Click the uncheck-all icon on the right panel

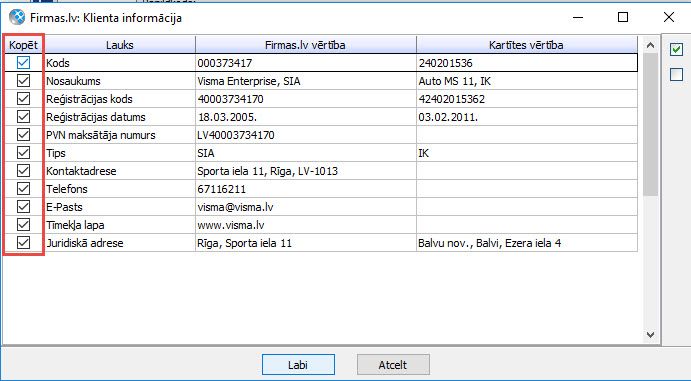pyautogui.click(x=676, y=74)
